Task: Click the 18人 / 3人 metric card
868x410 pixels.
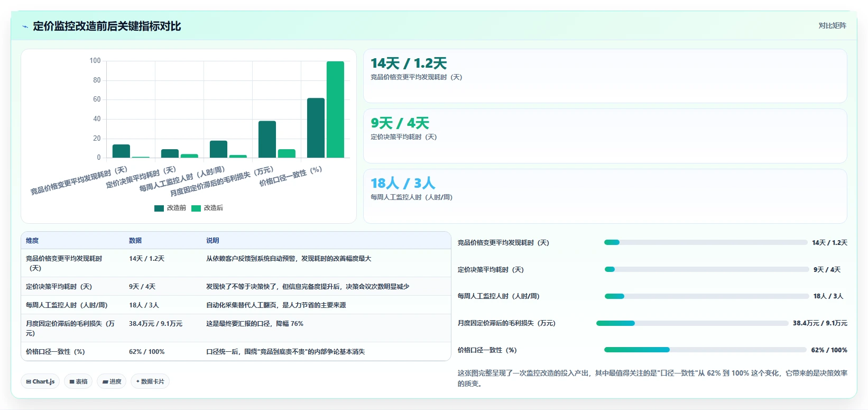Action: click(605, 196)
